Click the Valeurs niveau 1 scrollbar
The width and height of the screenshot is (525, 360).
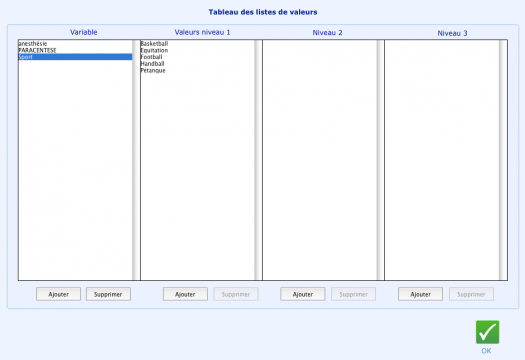tap(258, 160)
